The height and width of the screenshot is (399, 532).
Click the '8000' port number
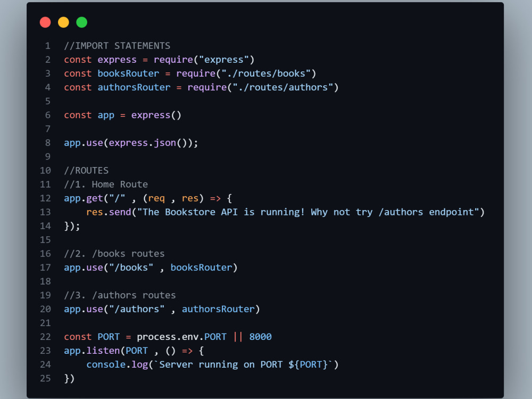click(x=260, y=337)
